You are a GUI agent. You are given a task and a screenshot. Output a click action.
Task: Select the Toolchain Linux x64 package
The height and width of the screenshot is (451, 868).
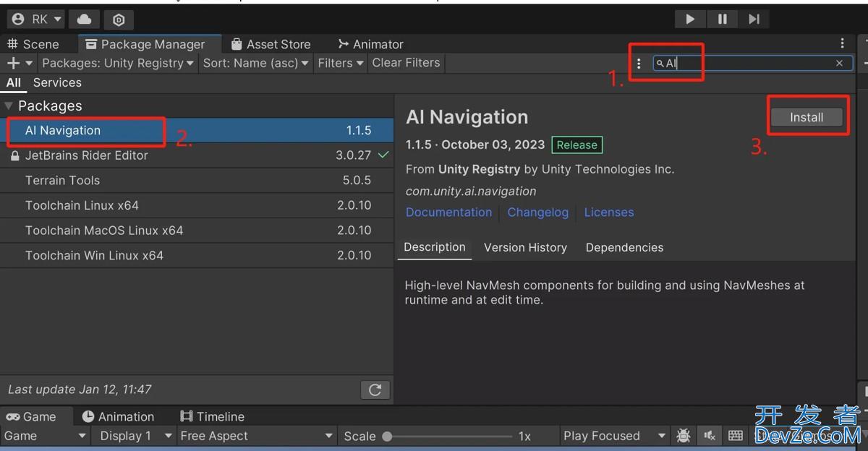[x=197, y=205]
